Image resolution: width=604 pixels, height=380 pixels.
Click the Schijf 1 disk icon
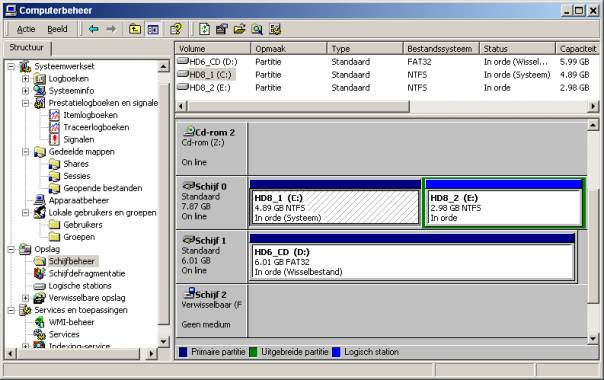tap(188, 240)
